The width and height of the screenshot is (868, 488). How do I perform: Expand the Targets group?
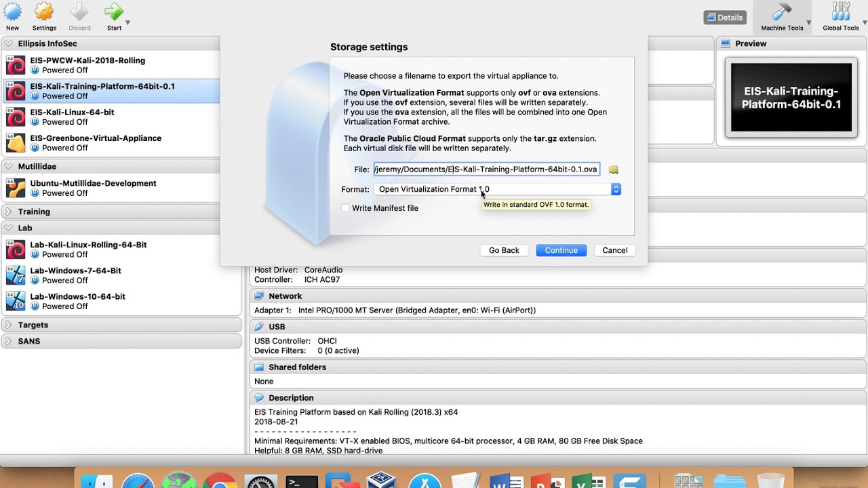tap(9, 325)
